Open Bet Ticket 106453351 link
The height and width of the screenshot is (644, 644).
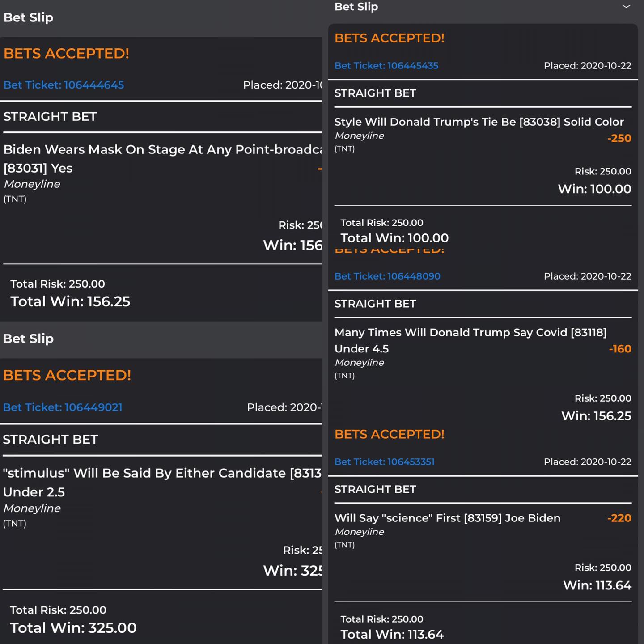(385, 462)
